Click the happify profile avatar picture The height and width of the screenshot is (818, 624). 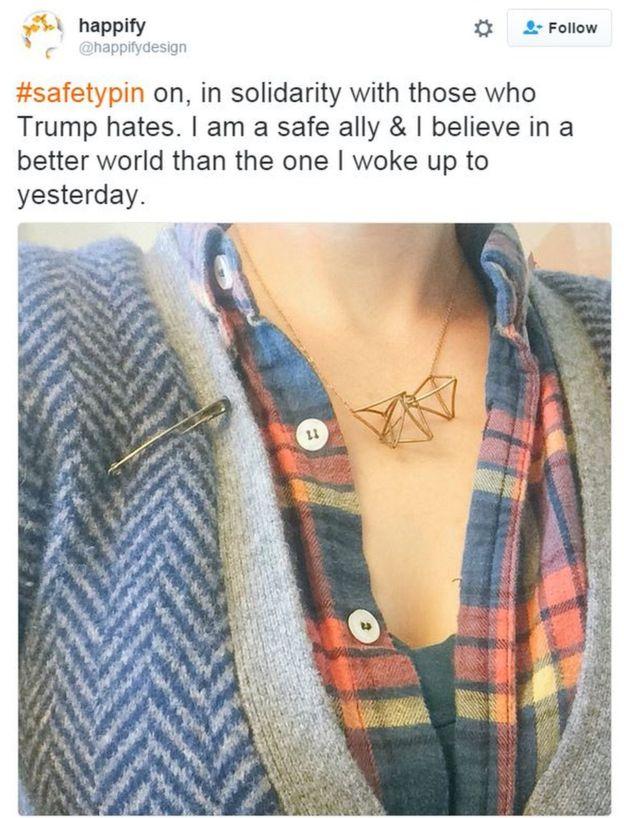click(42, 34)
